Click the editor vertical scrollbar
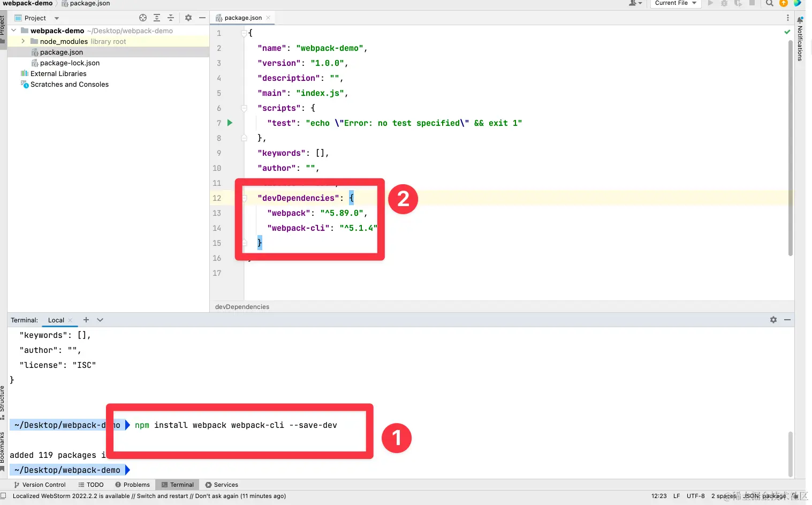 (791, 149)
